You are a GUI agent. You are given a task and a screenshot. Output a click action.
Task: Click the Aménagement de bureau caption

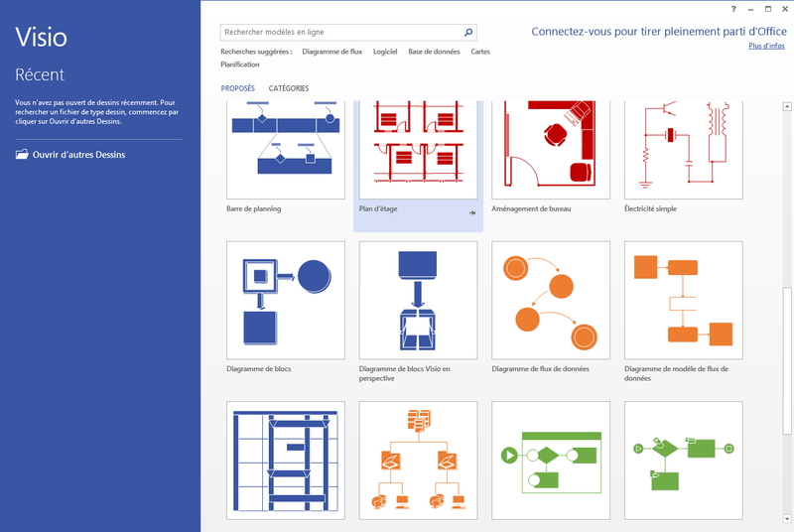click(531, 208)
